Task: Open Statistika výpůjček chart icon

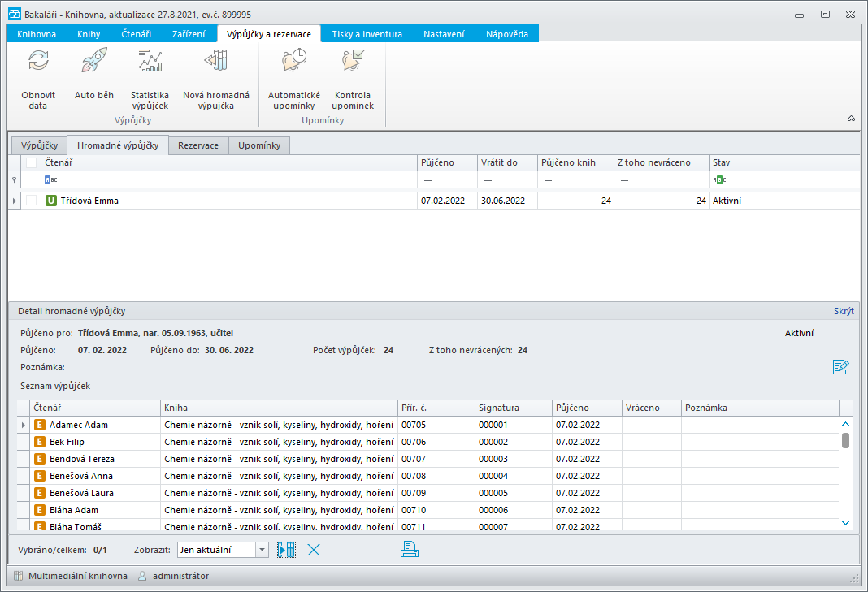Action: [x=150, y=60]
